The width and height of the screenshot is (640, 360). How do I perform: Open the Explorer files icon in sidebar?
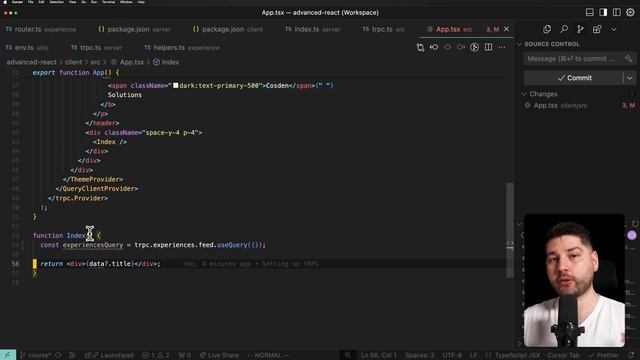[547, 29]
